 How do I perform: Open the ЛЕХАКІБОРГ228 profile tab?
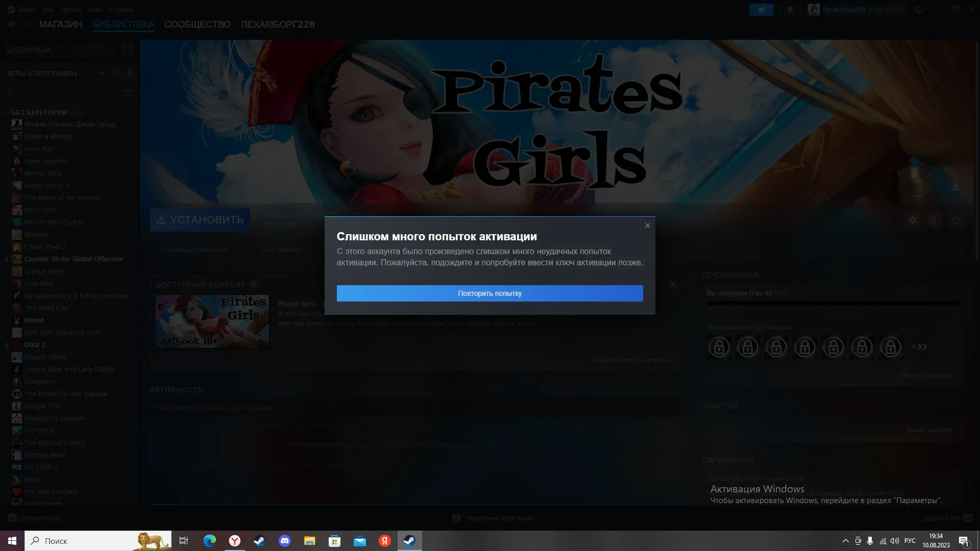278,24
